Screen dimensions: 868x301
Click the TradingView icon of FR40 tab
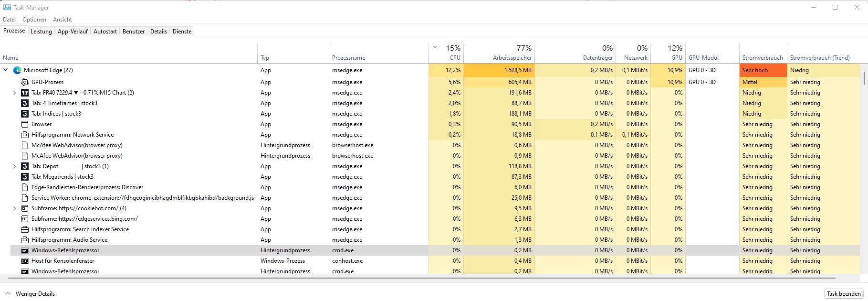[x=25, y=93]
